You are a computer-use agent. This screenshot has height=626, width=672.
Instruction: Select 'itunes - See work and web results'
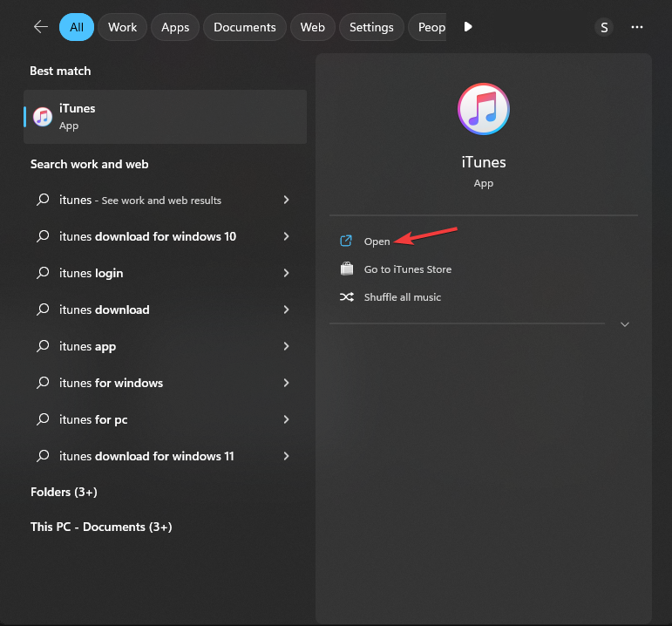click(x=165, y=200)
